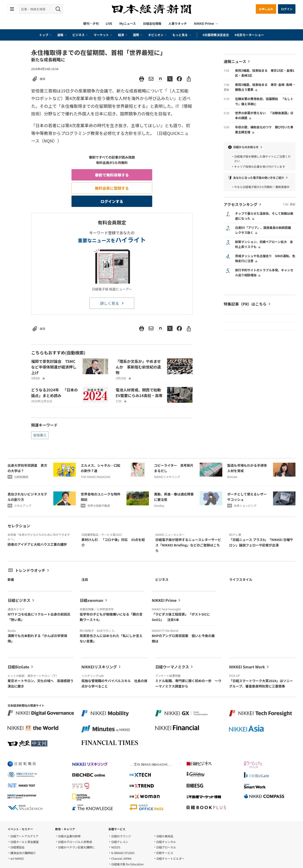Share on X via top icon
The height and width of the screenshot is (868, 303).
coord(170,79)
